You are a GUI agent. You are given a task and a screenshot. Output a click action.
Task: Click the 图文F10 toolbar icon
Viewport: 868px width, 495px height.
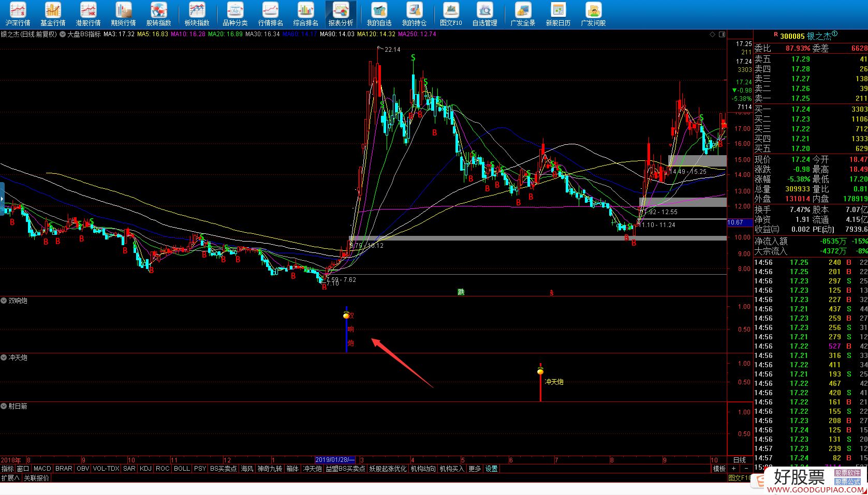[x=451, y=14]
